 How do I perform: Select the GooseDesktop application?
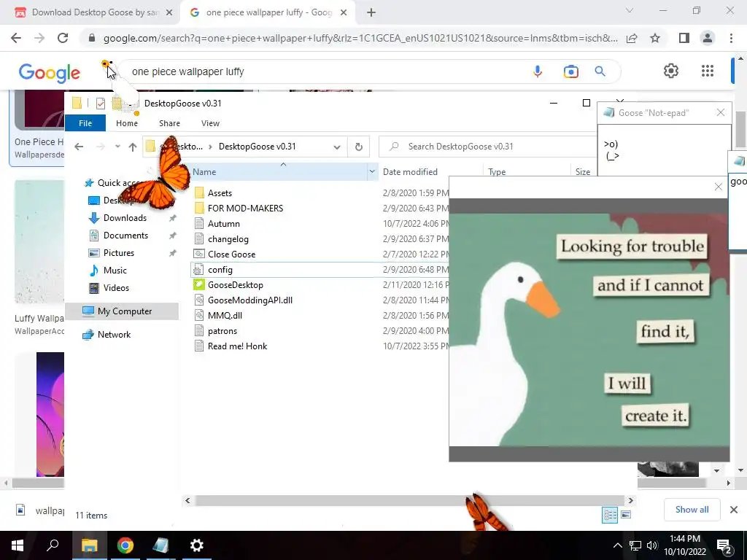[236, 285]
